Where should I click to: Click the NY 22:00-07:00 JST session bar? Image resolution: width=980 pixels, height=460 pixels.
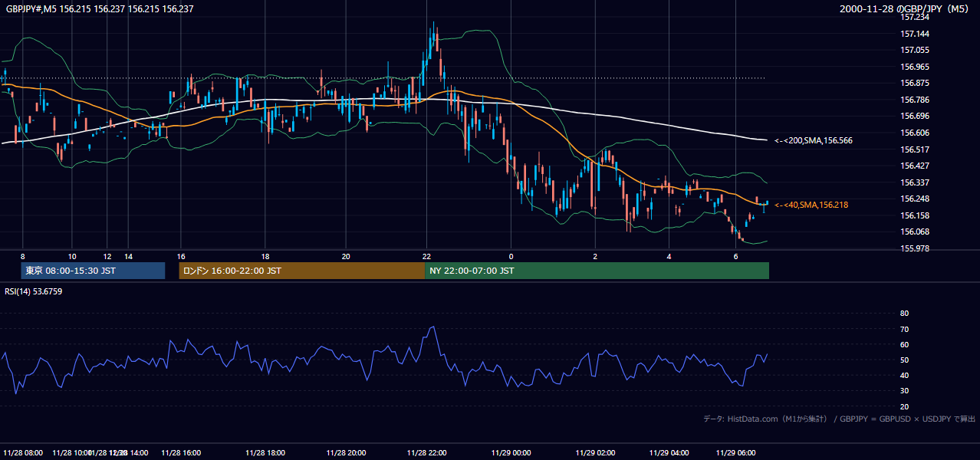pyautogui.click(x=597, y=271)
